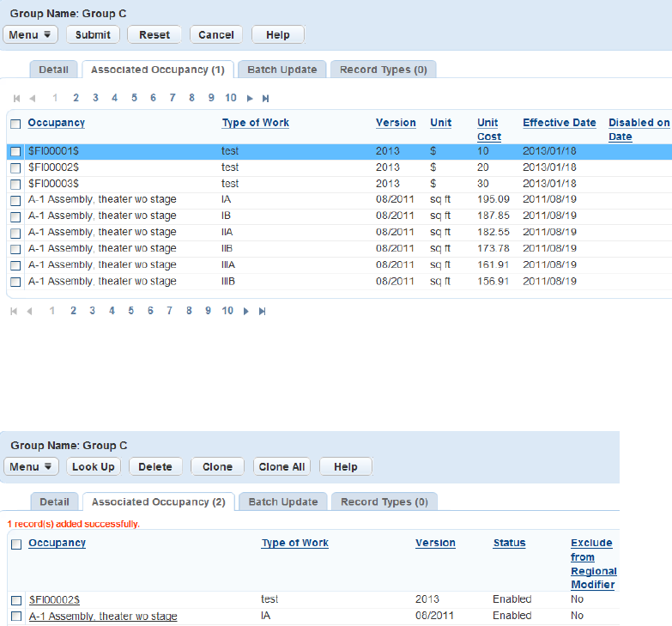Open the $FI00002$ occupancy link in lower table

pos(54,599)
